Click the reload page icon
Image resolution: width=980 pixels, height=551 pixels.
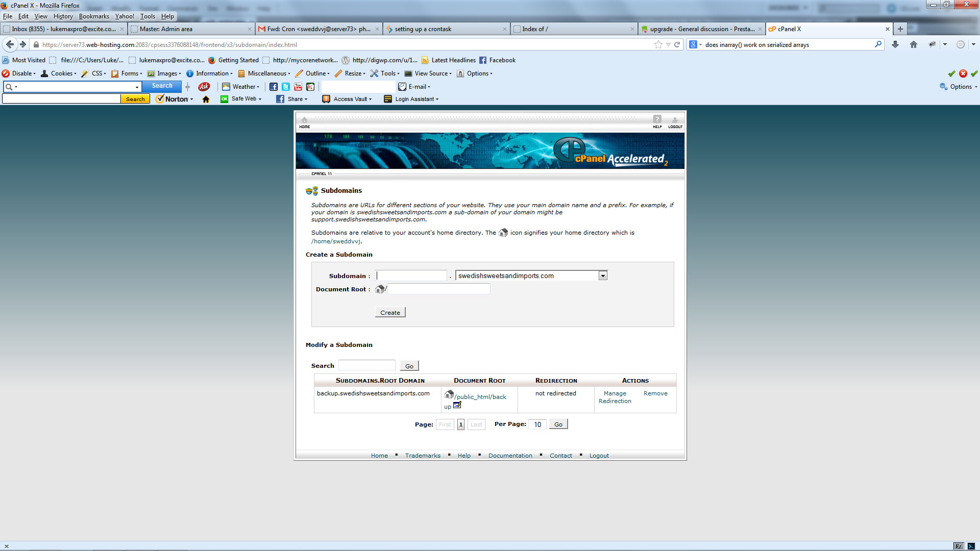click(x=677, y=45)
